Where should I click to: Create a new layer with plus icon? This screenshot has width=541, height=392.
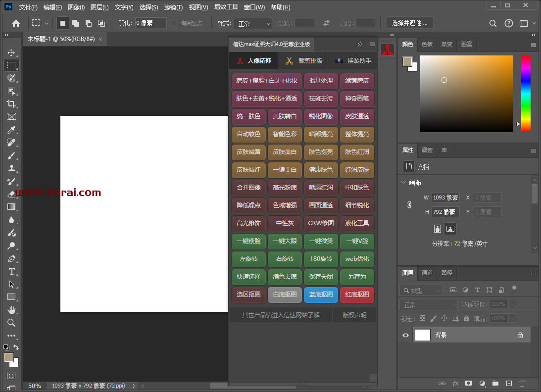tap(509, 384)
